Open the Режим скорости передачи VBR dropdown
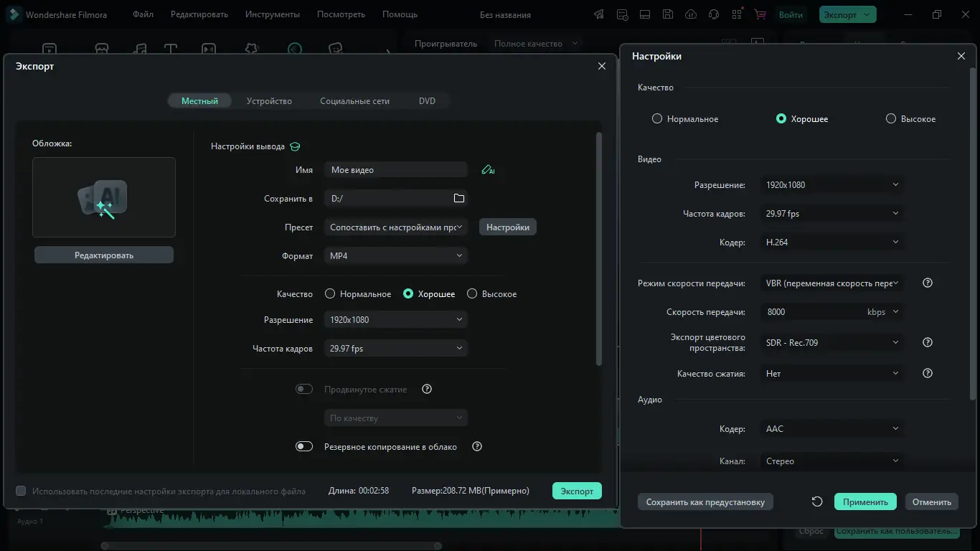The image size is (980, 551). tap(831, 283)
